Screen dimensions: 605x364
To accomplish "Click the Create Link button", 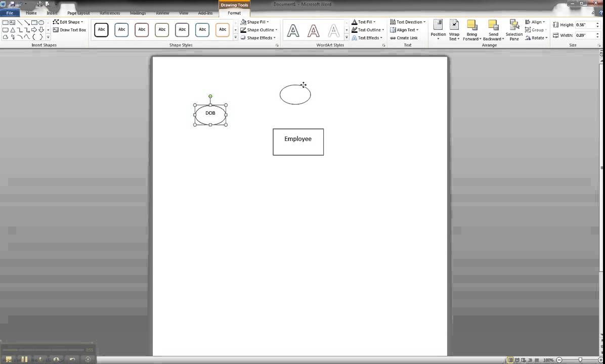I will pos(404,38).
